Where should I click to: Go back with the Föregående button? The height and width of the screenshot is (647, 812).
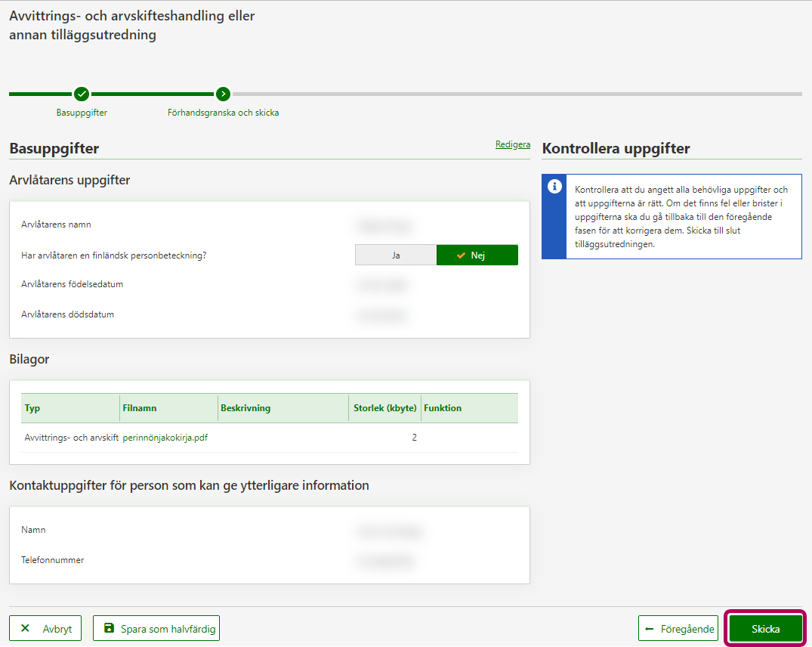[x=678, y=628]
